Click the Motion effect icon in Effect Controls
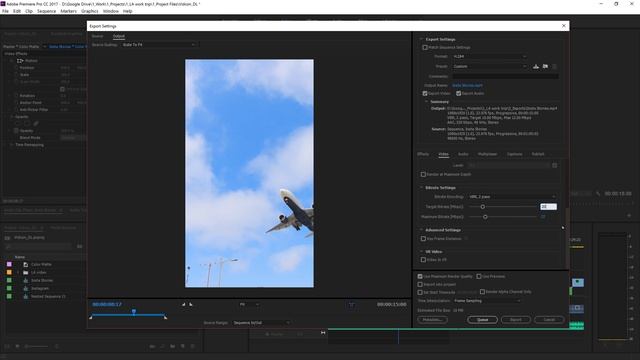This screenshot has width=640, height=360. pyautogui.click(x=20, y=60)
